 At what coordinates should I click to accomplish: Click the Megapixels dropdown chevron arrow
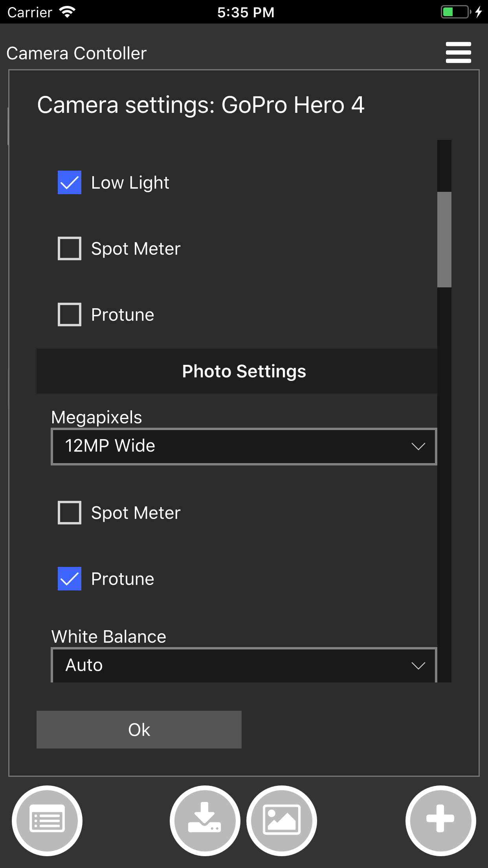(418, 447)
